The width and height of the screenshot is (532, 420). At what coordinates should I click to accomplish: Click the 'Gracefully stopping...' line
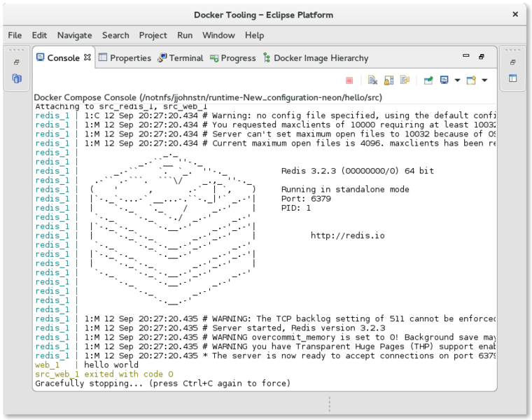(x=163, y=384)
